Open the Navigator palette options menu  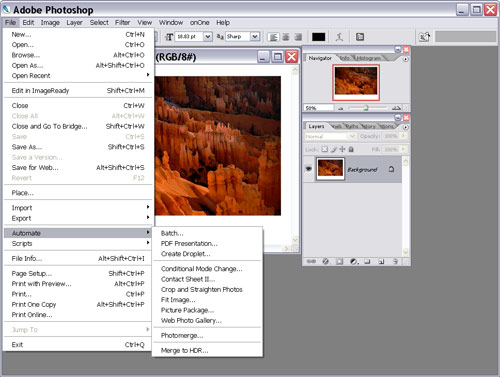(x=405, y=59)
